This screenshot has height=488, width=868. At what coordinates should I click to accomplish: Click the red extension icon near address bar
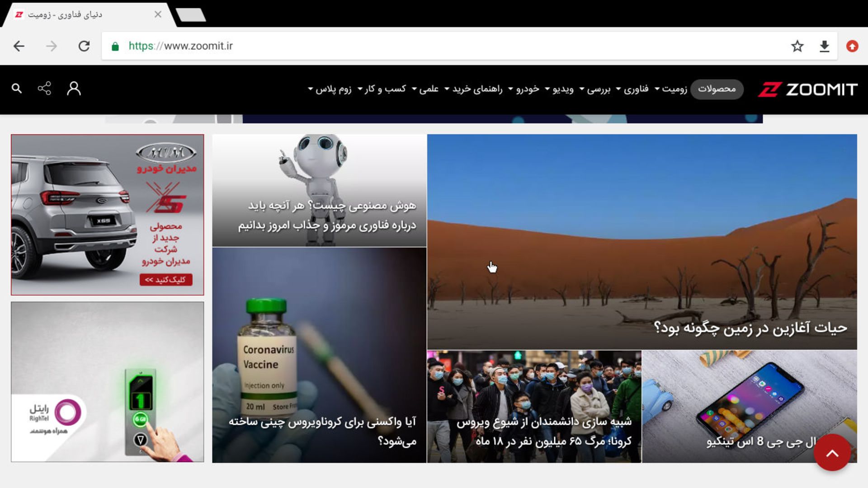(852, 46)
